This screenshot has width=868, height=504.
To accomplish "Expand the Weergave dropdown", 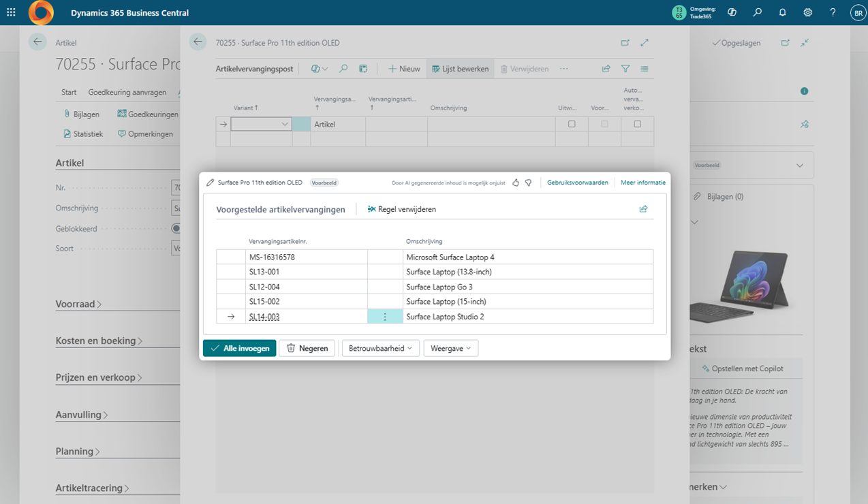I will point(450,348).
